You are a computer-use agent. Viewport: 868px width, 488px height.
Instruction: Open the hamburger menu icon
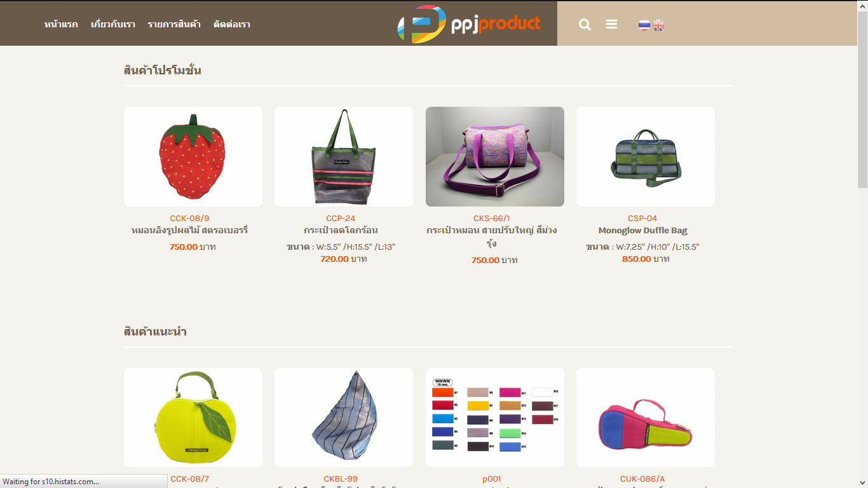[611, 24]
